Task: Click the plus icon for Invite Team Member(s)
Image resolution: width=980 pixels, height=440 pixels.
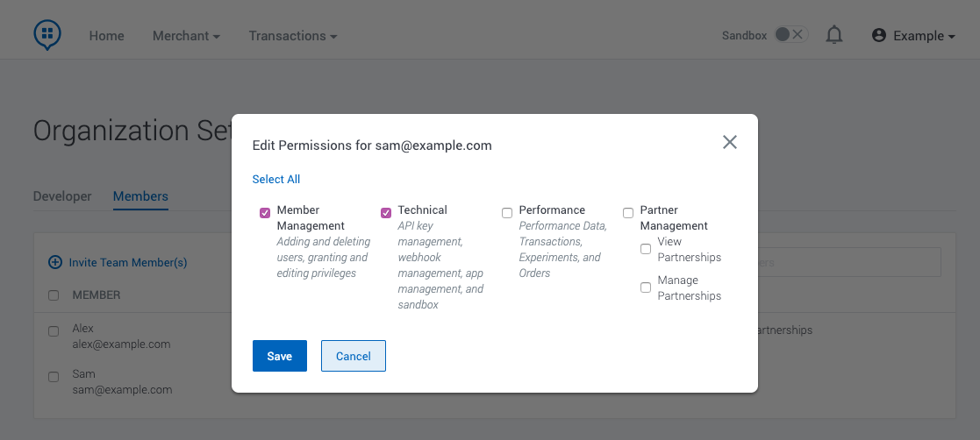Action: [55, 262]
